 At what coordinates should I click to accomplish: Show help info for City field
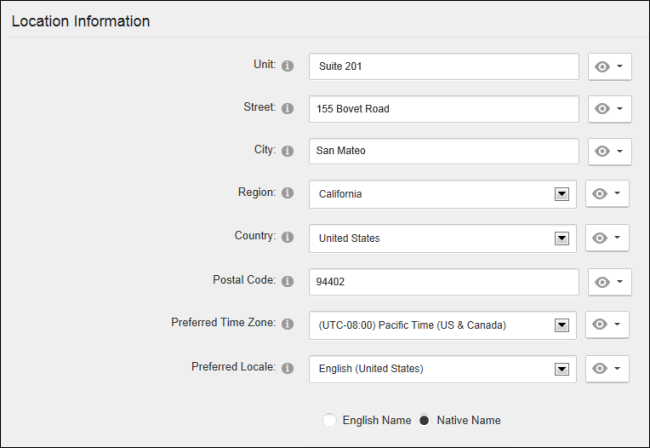pos(287,151)
